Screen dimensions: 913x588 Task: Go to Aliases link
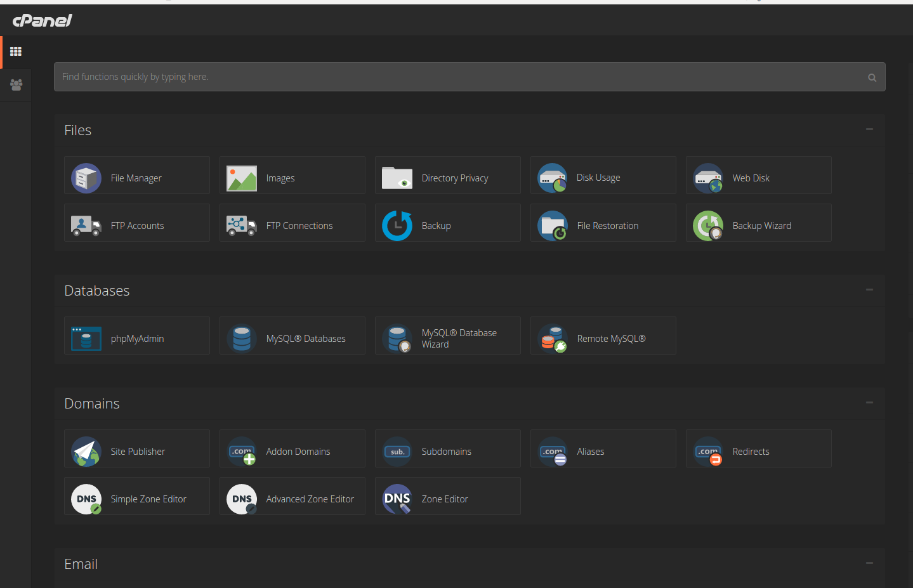coord(591,452)
